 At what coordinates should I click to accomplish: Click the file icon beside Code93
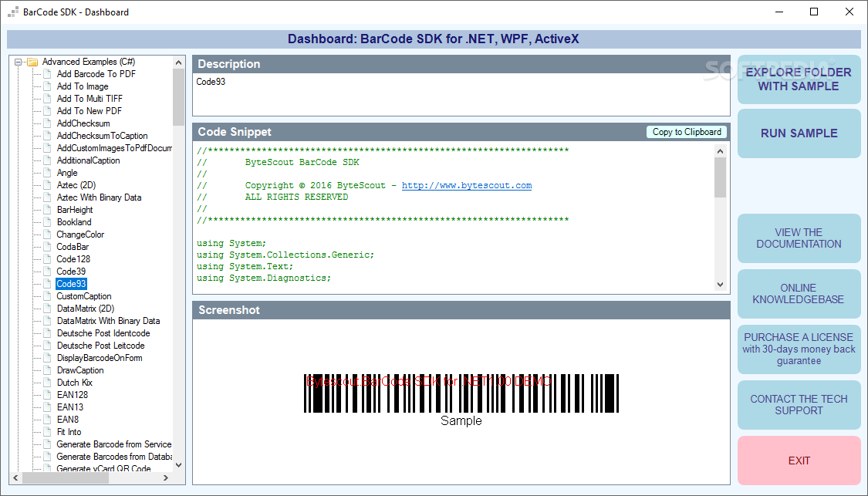(x=48, y=284)
